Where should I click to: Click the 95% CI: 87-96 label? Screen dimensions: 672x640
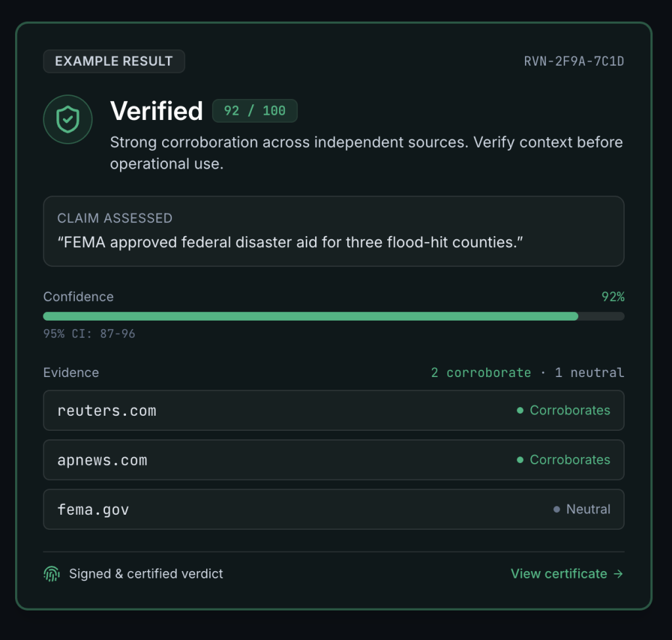tap(89, 334)
